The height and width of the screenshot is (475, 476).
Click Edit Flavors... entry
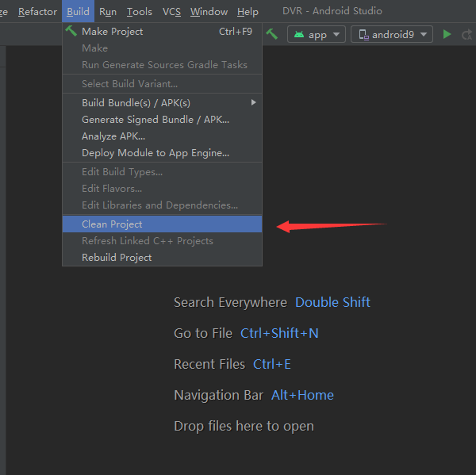tap(162, 189)
